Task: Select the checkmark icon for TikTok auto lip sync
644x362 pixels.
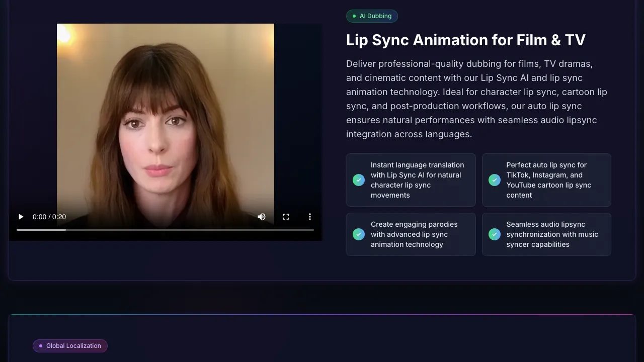Action: coord(495,179)
